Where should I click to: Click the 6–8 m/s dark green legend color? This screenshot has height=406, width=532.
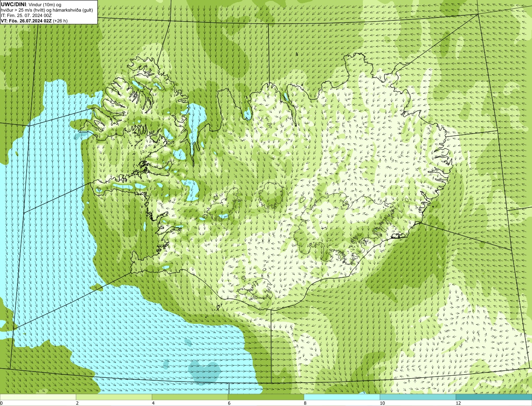(x=266, y=397)
